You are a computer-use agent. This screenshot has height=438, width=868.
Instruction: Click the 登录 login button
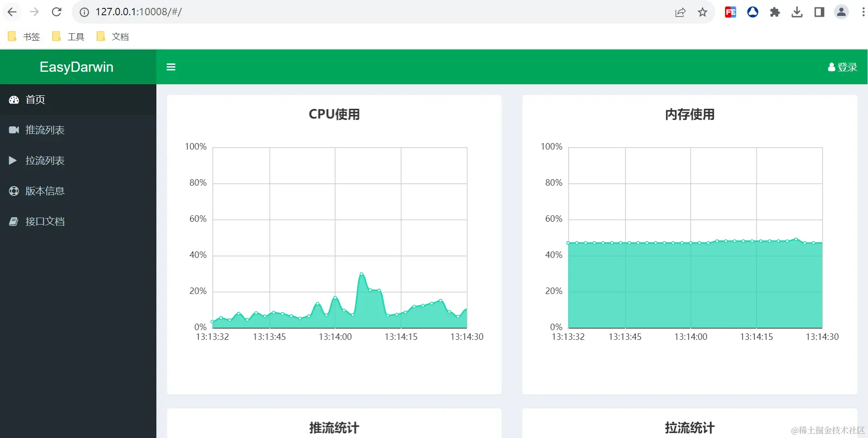coord(843,67)
